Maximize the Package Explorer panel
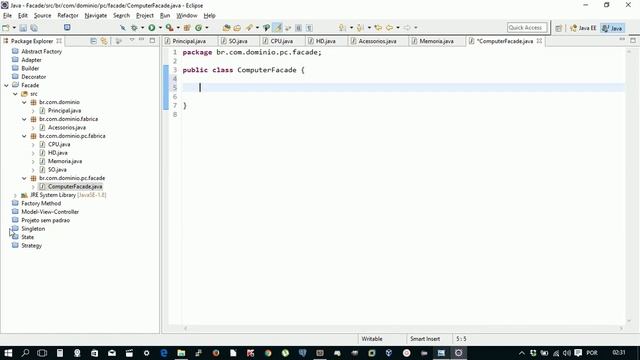Viewport: 640px width, 360px height. [x=152, y=40]
